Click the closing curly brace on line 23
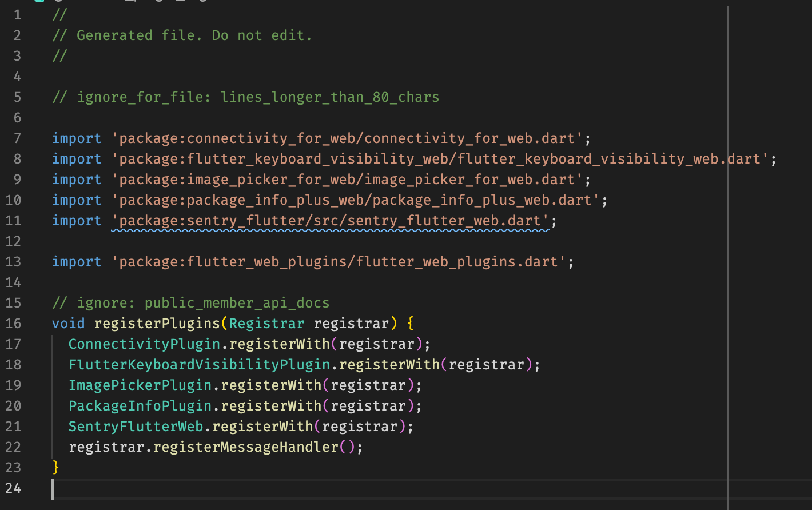Viewport: 812px width, 510px height. point(56,468)
